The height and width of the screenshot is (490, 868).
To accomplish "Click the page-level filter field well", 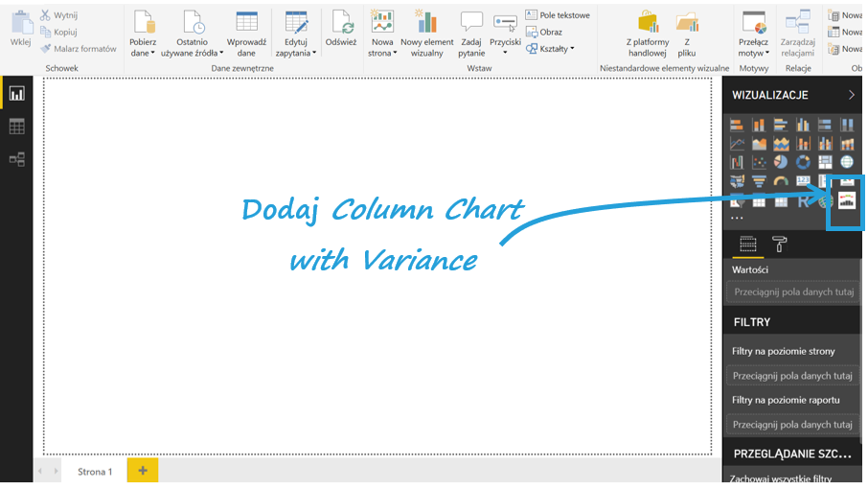I will (789, 376).
